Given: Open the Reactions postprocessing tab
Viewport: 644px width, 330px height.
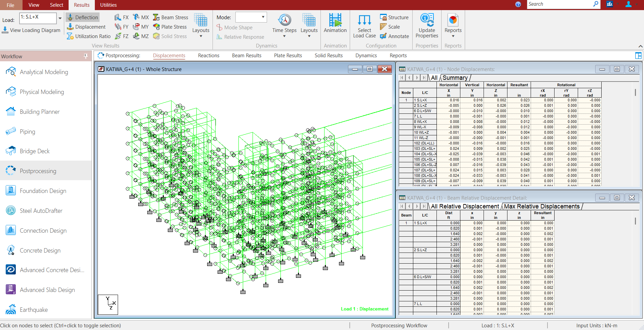Looking at the screenshot, I should [209, 56].
